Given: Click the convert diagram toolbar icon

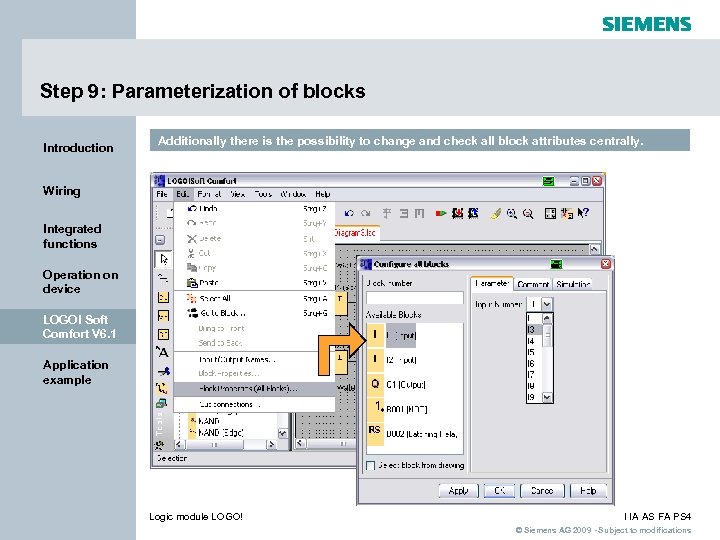Looking at the screenshot, I should click(567, 213).
